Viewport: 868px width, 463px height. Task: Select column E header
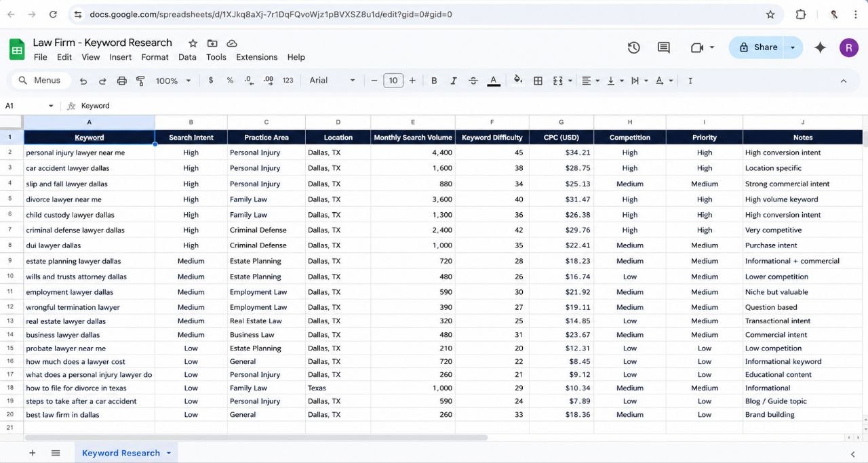pyautogui.click(x=413, y=122)
